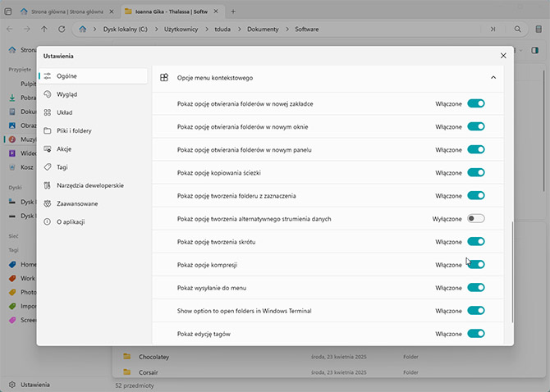Click the tduda breadcrumb

click(x=222, y=30)
